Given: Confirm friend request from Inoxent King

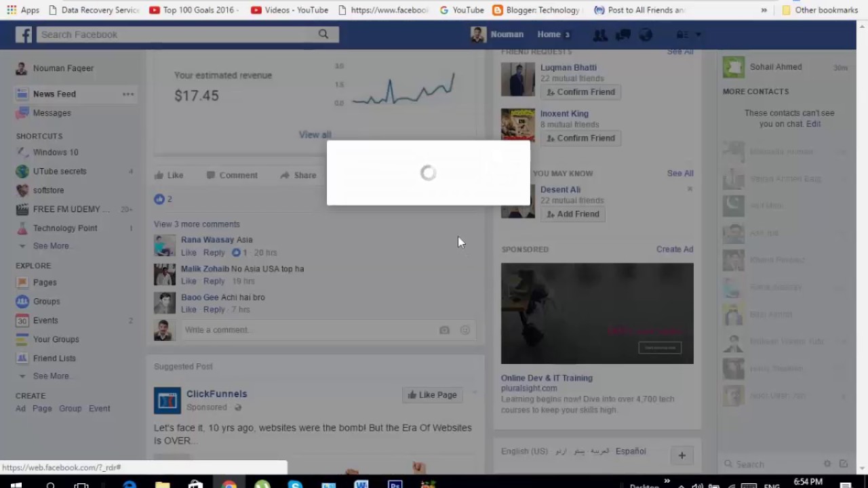Looking at the screenshot, I should [x=580, y=138].
